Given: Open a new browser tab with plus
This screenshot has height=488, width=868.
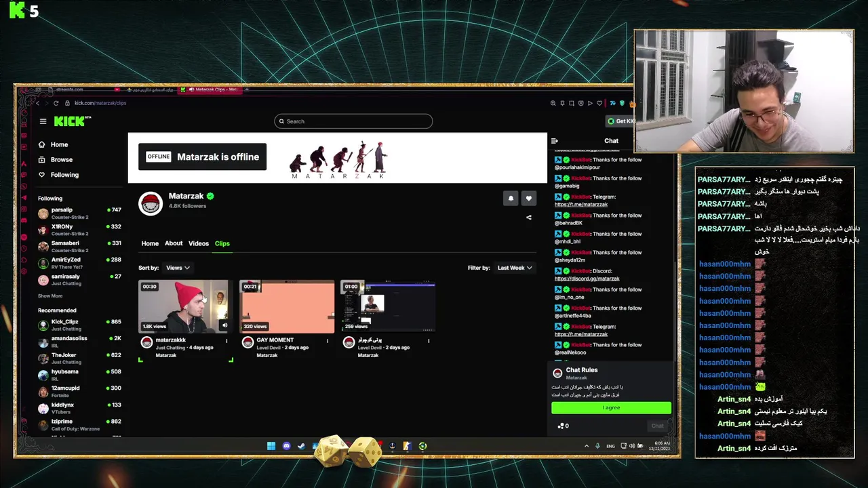Looking at the screenshot, I should [x=248, y=89].
